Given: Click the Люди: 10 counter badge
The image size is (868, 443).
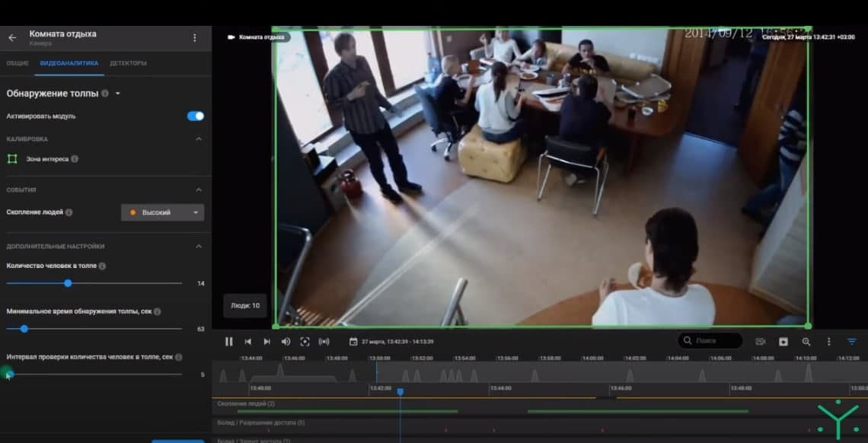Looking at the screenshot, I should pos(245,305).
